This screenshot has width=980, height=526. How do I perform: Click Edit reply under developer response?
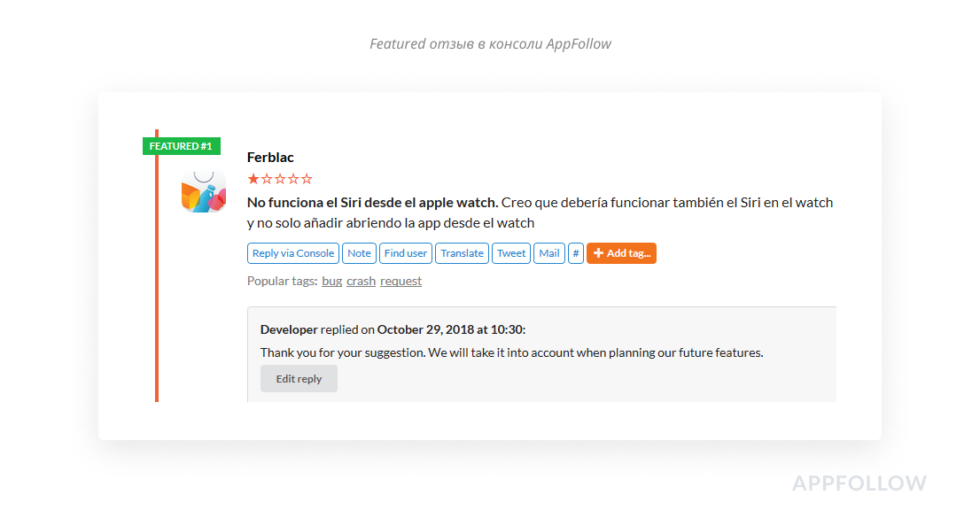coord(299,378)
